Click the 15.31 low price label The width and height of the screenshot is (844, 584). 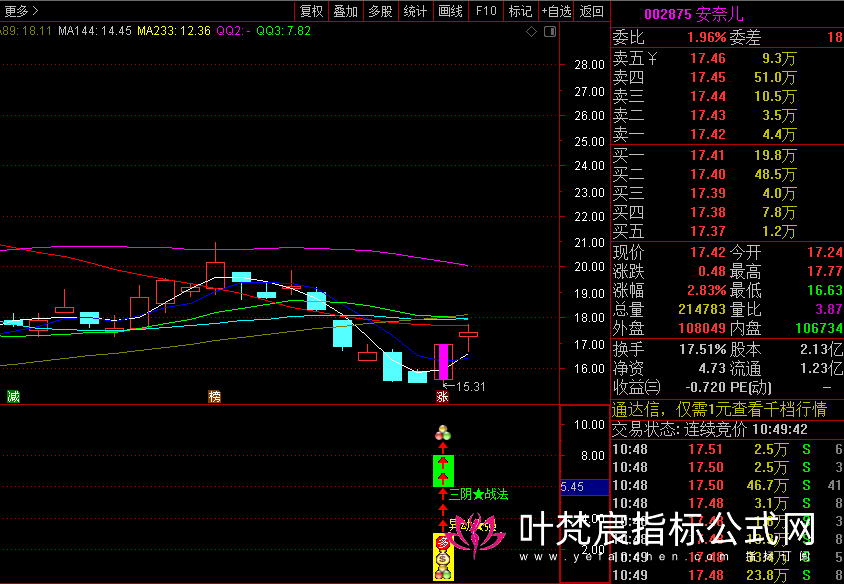pyautogui.click(x=470, y=386)
